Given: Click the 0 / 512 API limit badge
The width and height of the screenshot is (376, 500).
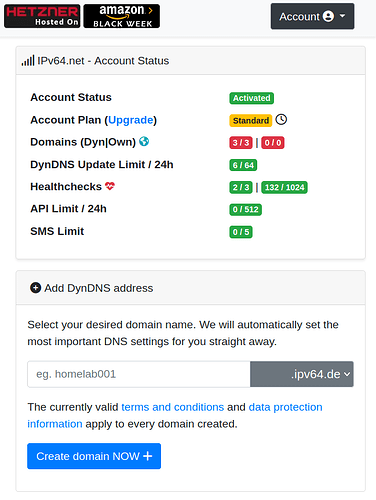Looking at the screenshot, I should pyautogui.click(x=246, y=209).
